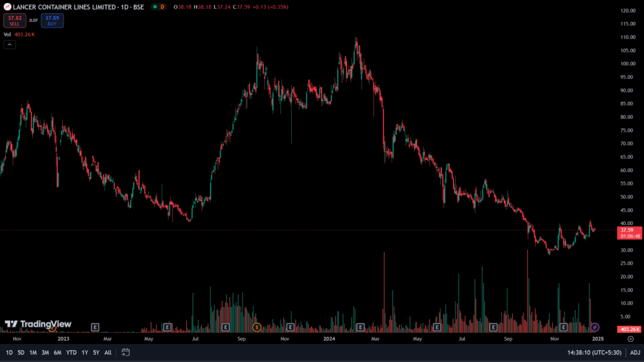Image resolution: width=644 pixels, height=362 pixels.
Task: Open symbol search via LANCER CONTAINER LINES LIMITED title
Action: [64, 7]
